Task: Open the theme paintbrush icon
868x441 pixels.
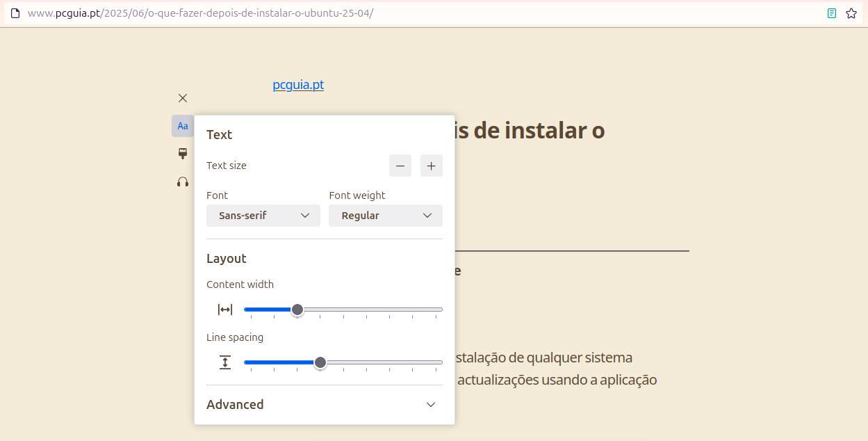Action: pyautogui.click(x=183, y=154)
